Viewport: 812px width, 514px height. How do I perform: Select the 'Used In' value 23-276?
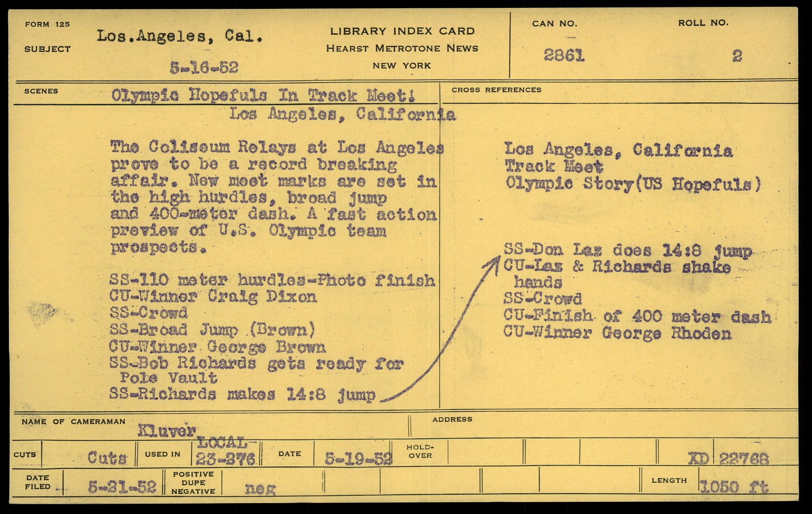click(x=225, y=459)
